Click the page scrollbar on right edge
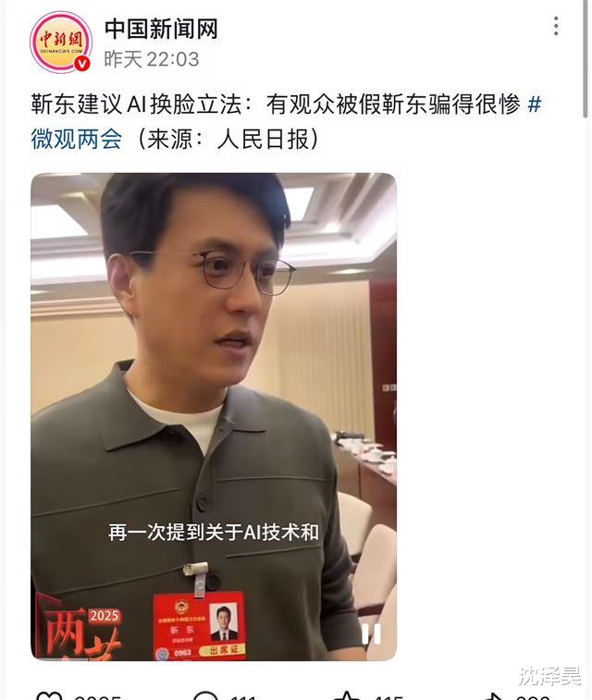 [586, 59]
